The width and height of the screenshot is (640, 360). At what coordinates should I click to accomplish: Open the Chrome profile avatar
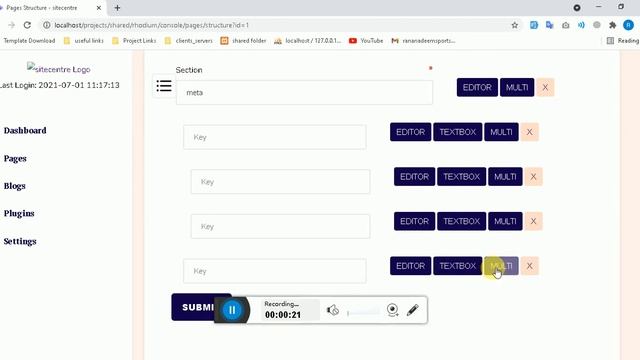tap(628, 25)
